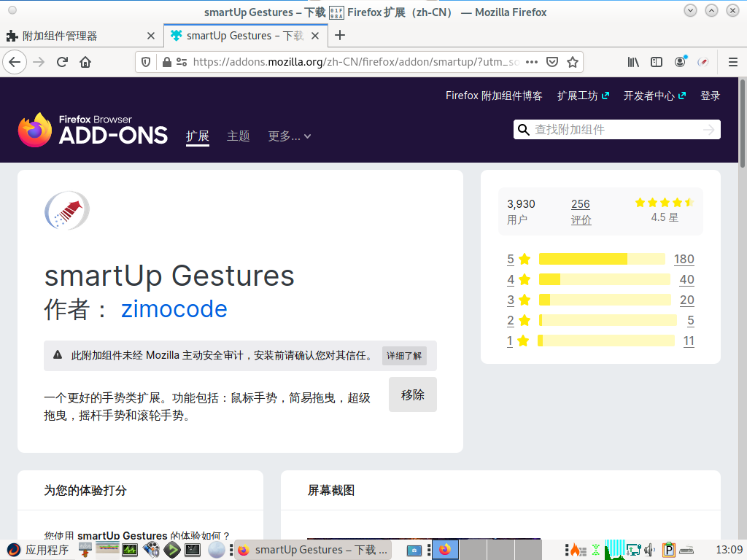Click the 13:09 panel clock

tap(729, 550)
